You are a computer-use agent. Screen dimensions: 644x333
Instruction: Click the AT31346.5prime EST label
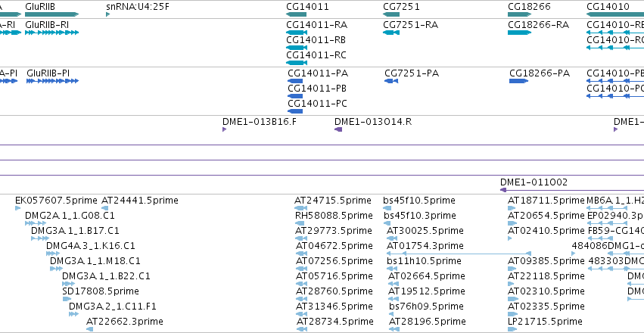[x=334, y=307]
